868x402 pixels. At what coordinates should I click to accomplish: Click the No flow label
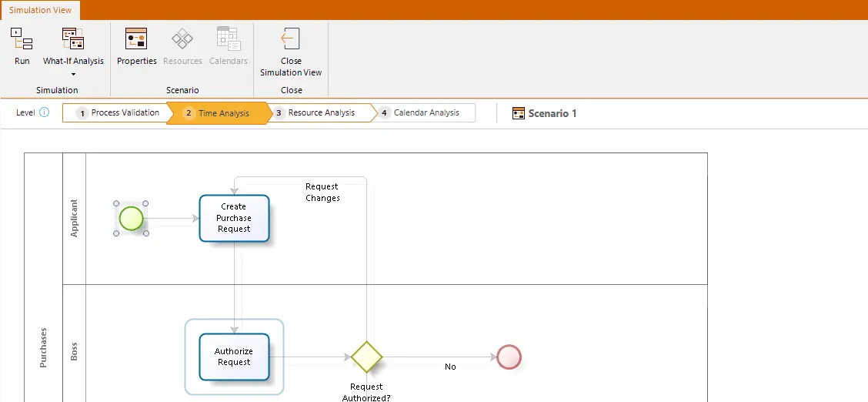pos(451,367)
